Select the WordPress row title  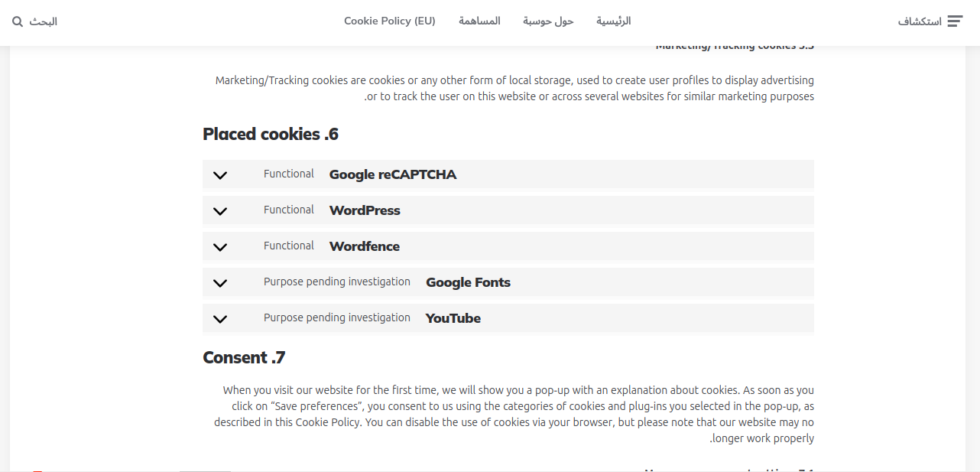click(x=365, y=210)
